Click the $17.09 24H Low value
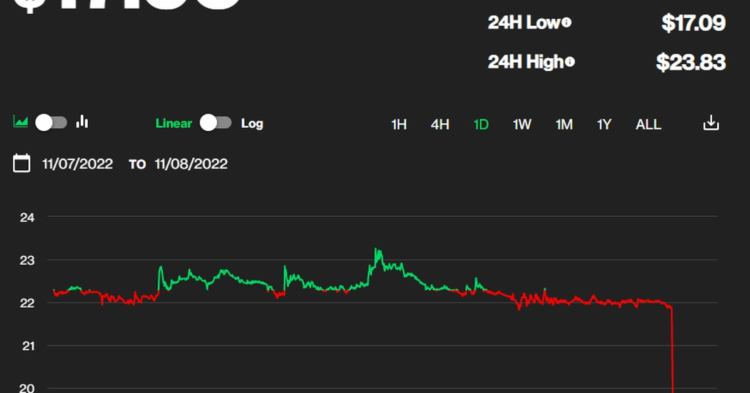The width and height of the screenshot is (750, 393). (694, 23)
